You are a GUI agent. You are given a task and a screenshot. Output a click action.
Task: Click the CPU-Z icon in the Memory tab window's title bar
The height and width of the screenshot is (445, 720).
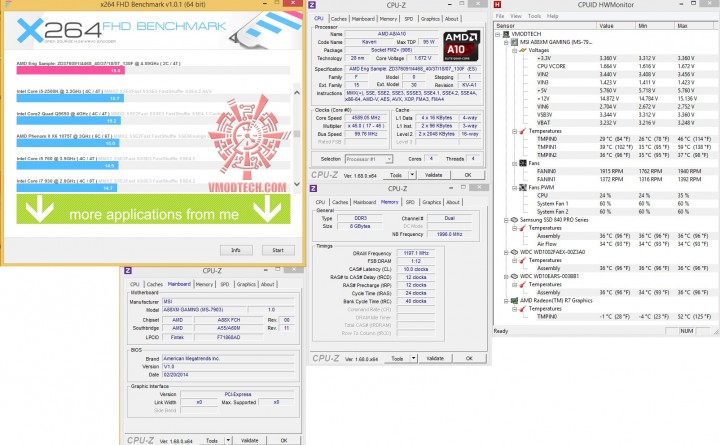tap(313, 188)
